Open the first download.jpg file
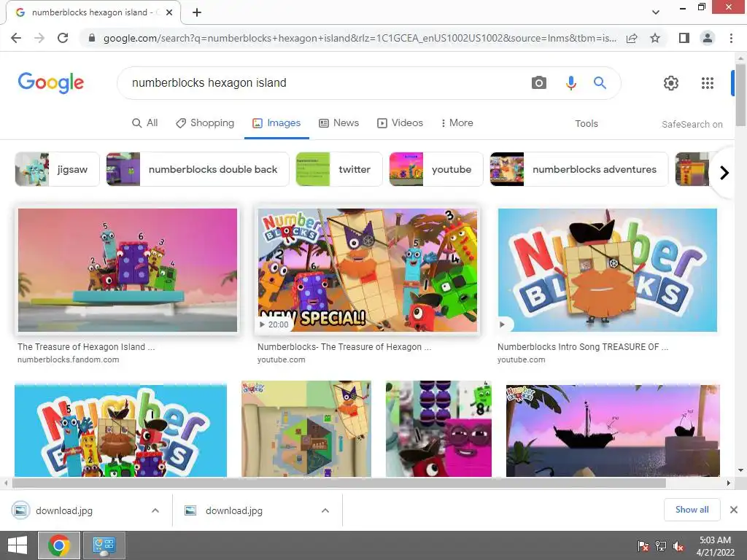This screenshot has width=747, height=560. pos(64,510)
